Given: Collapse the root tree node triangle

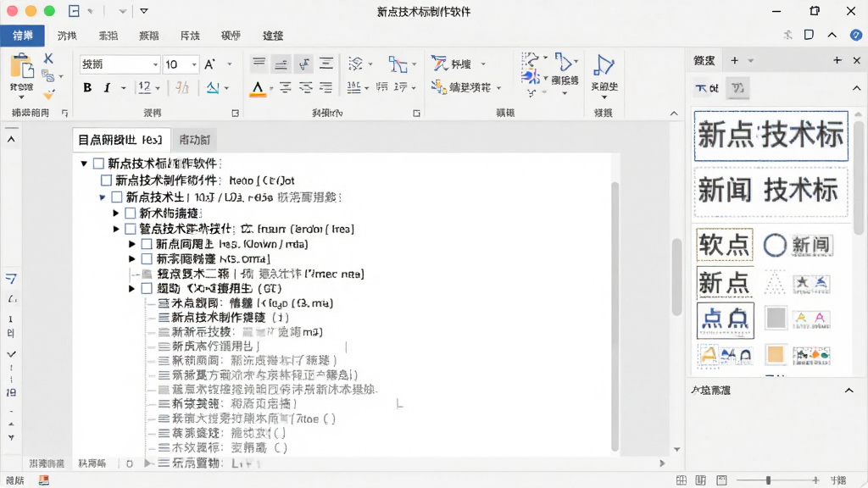Looking at the screenshot, I should click(84, 164).
